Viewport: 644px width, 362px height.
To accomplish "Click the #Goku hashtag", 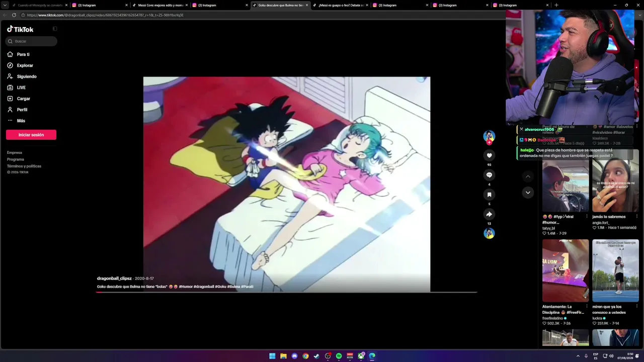I will [220, 287].
